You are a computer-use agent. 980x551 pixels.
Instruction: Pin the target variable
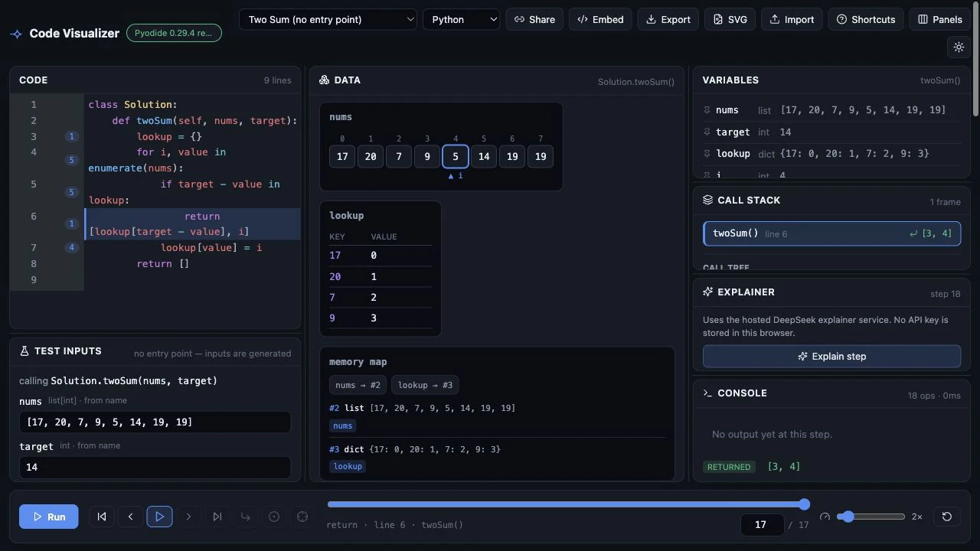[x=707, y=132]
